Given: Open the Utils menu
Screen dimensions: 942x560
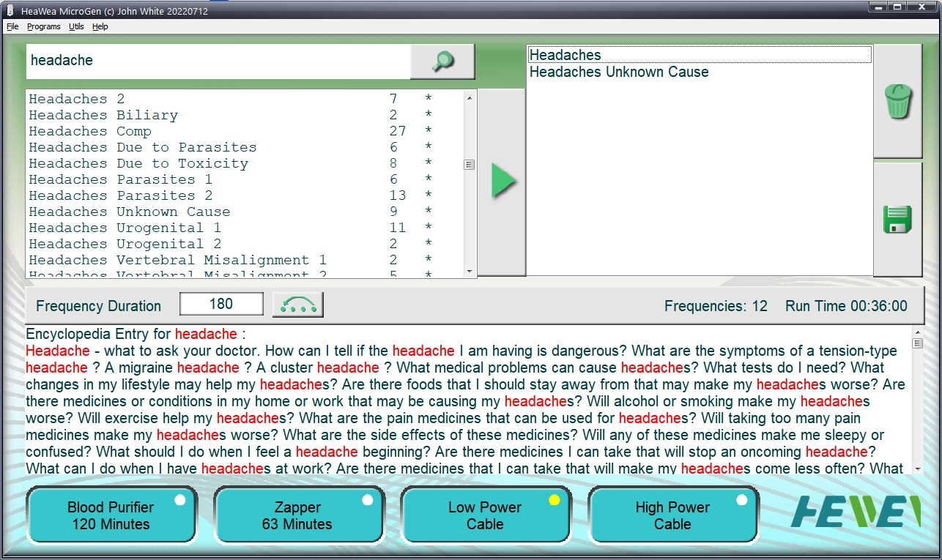Looking at the screenshot, I should (x=76, y=26).
